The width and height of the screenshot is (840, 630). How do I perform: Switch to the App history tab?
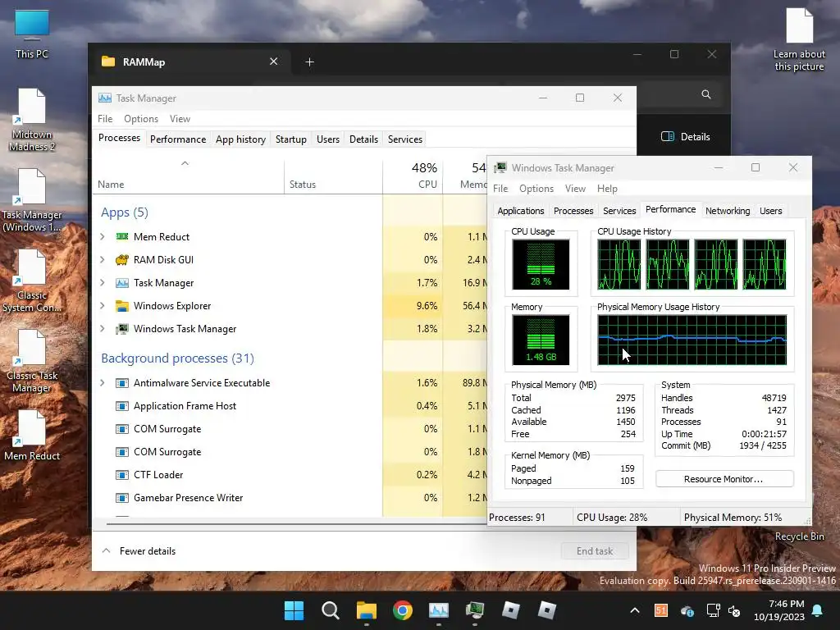coord(240,139)
